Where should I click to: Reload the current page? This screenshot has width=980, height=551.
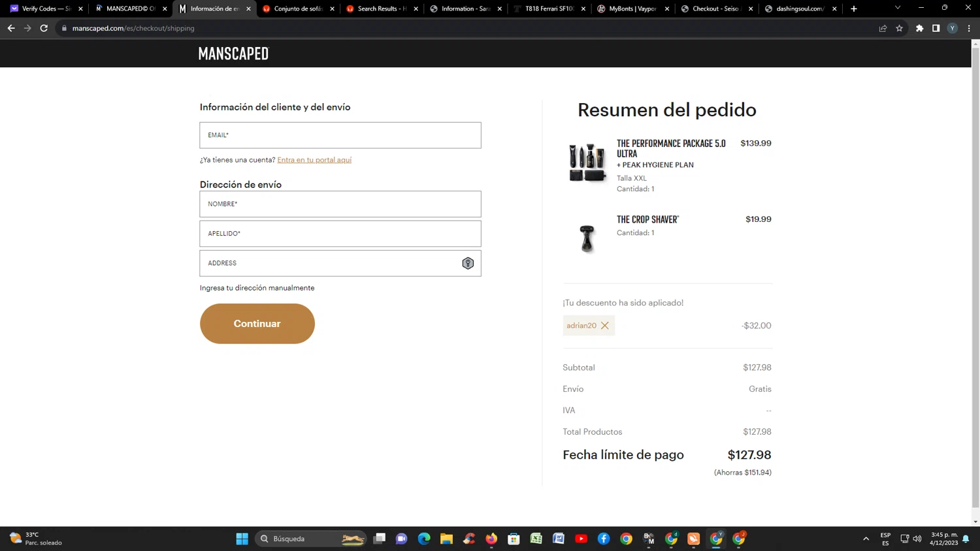click(44, 28)
